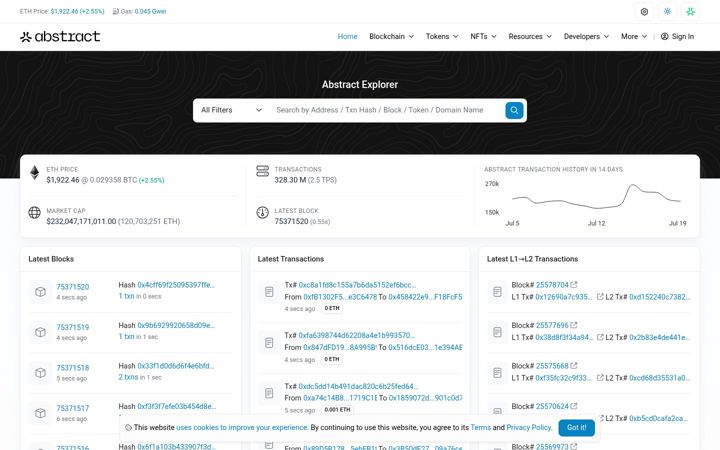Screen dimensions: 720x450
Task: Click document icon for transaction 0xdc5dd14b
Action: pos(269,393)
